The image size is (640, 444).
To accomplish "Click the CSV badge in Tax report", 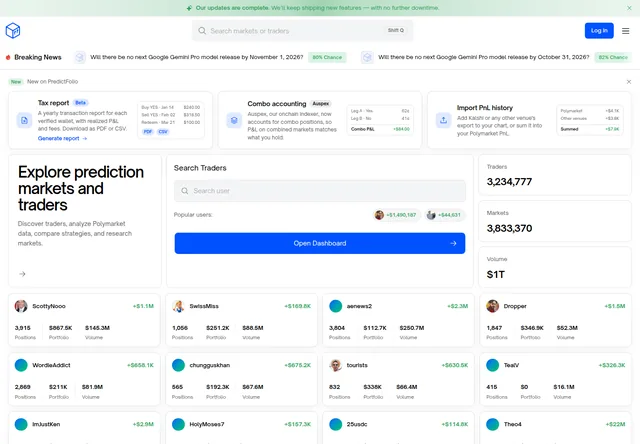I will click(x=163, y=131).
